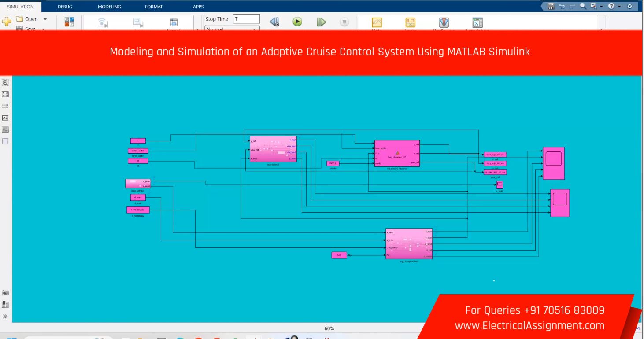Select the ego lateral subsystem block
This screenshot has height=339, width=644.
click(x=273, y=149)
